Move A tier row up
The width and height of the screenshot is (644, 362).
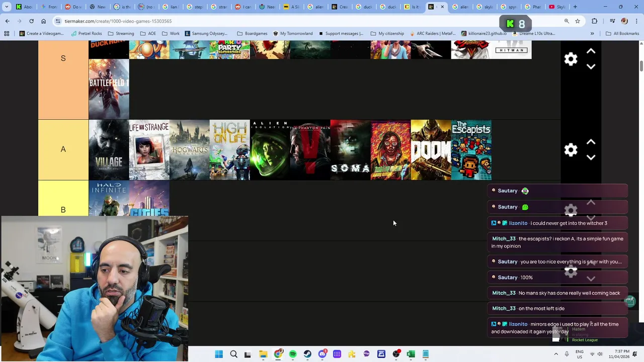591,142
